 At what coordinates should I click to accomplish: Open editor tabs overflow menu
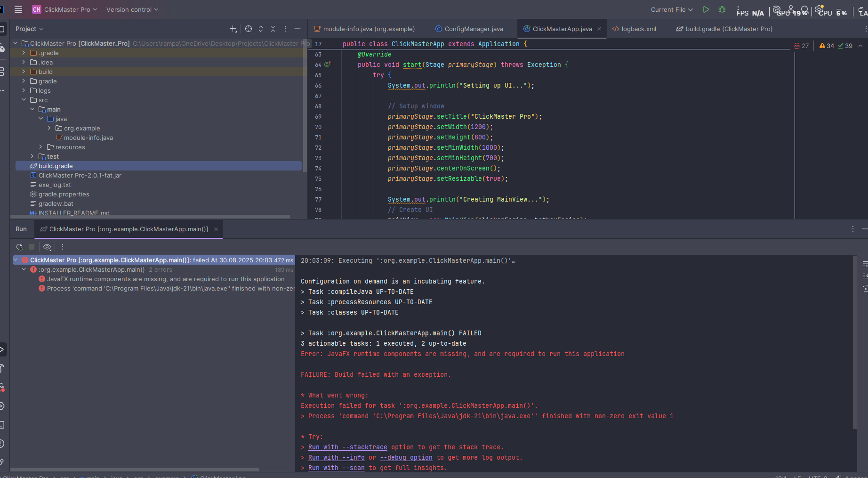[x=865, y=29]
